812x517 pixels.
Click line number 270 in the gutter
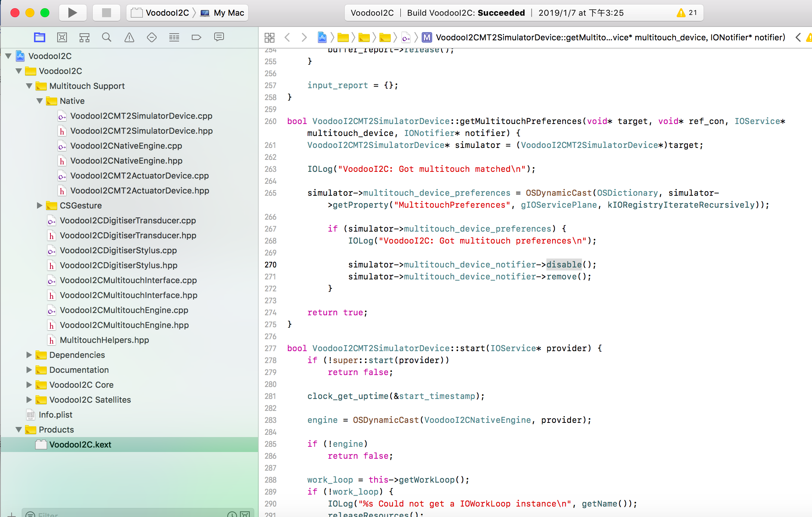click(x=270, y=264)
